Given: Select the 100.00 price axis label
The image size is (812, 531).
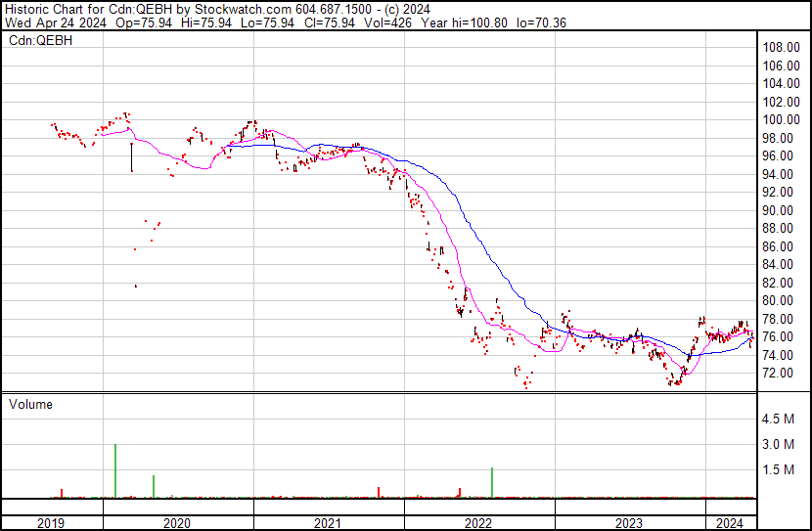Looking at the screenshot, I should 781,119.
